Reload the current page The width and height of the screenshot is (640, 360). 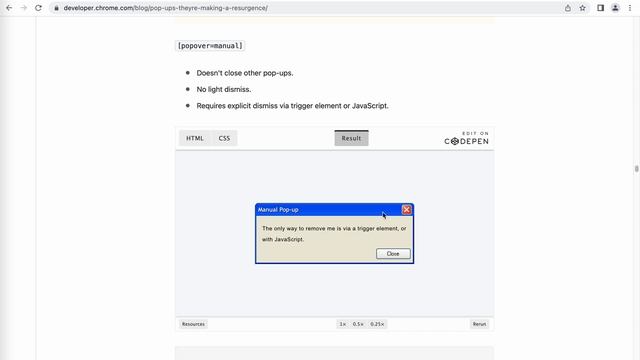[38, 8]
